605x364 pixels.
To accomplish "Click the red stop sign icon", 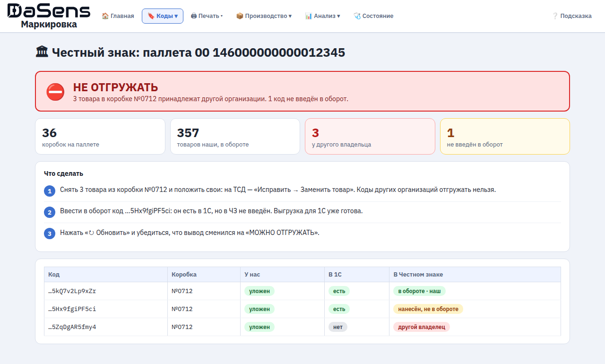I will click(x=55, y=92).
